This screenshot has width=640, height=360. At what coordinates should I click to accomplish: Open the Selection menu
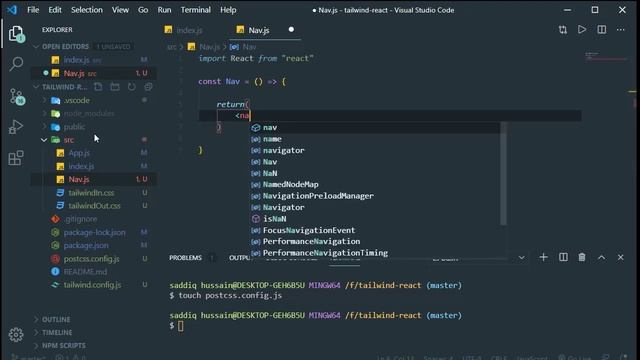(87, 10)
